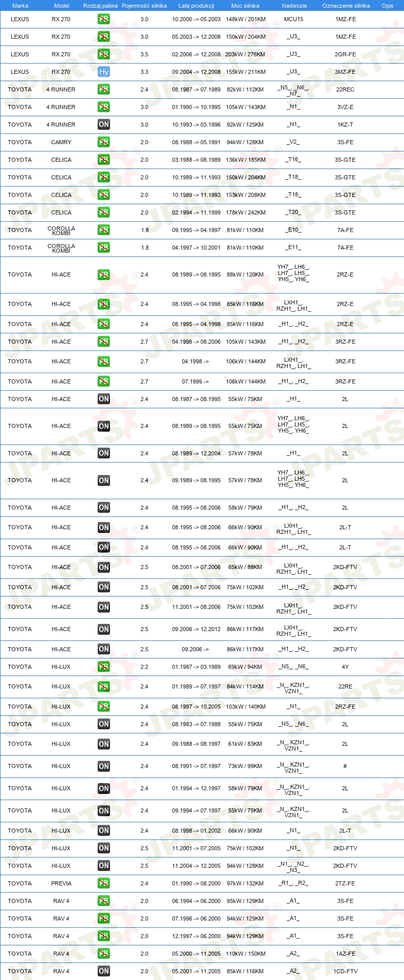Screen dimensions: 404x980
Task: Select the Marka column header
Action: click(20, 6)
